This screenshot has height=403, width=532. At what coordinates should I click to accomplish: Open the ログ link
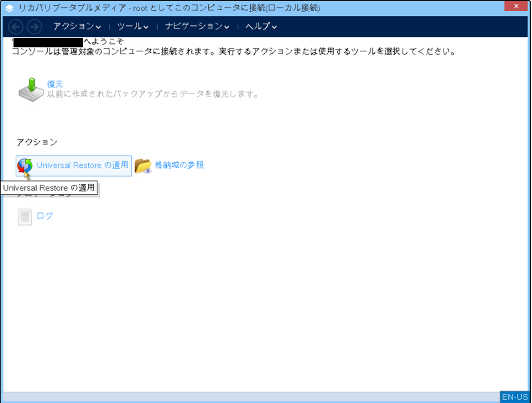pos(44,216)
